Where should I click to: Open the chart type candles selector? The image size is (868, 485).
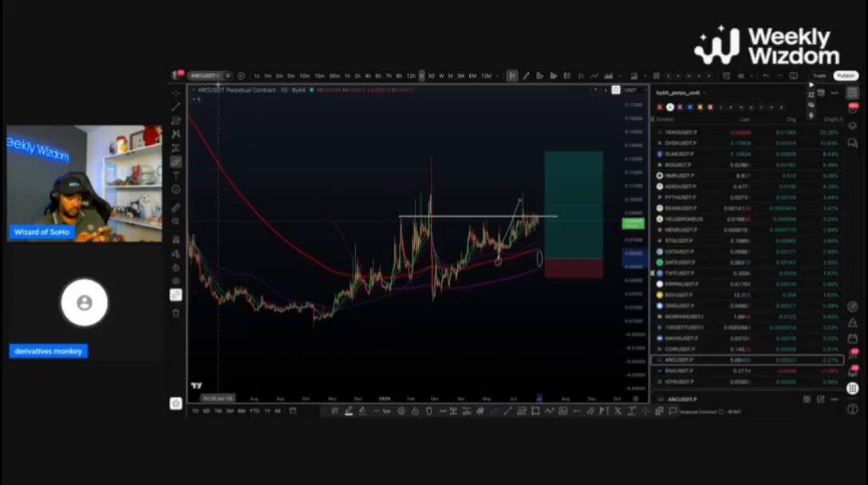[x=512, y=76]
